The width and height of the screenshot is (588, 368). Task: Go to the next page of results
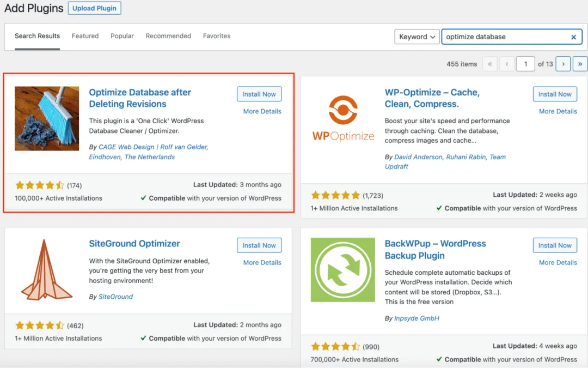pyautogui.click(x=563, y=64)
